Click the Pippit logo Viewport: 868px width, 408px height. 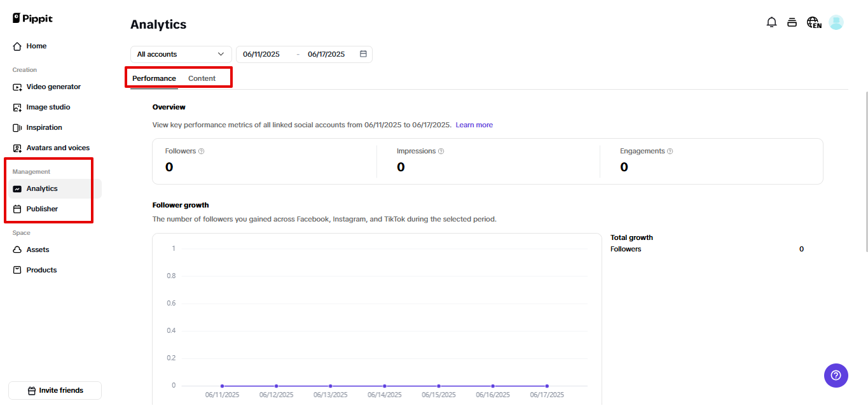[x=32, y=18]
